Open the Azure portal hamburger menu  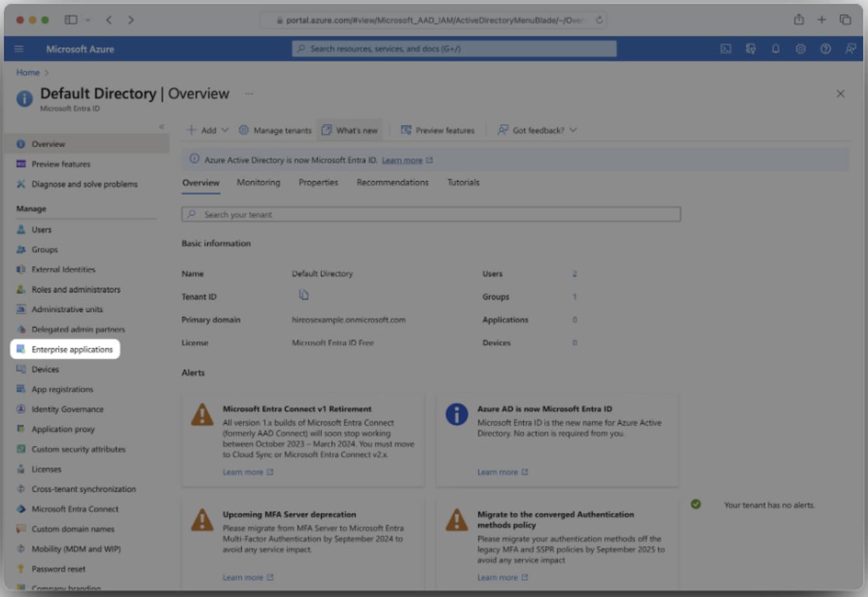coord(19,49)
